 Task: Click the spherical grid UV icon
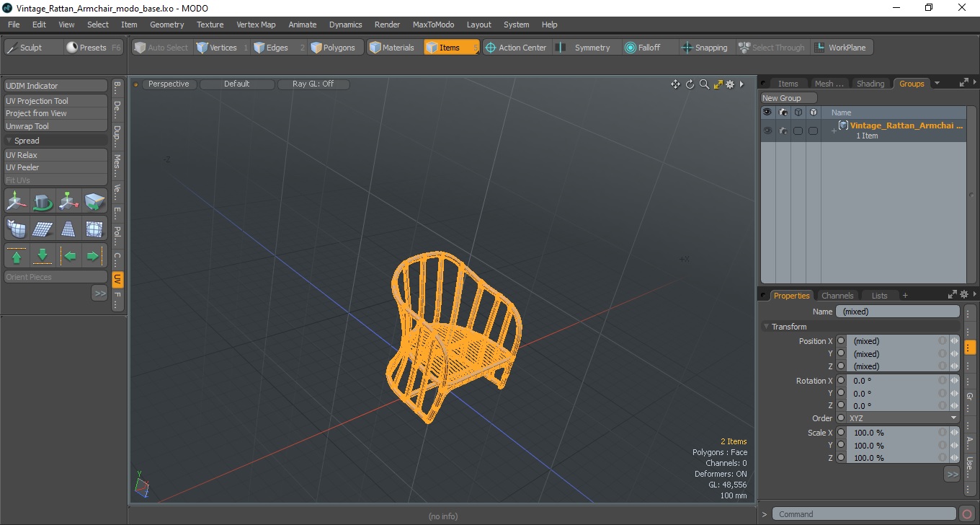[x=94, y=229]
